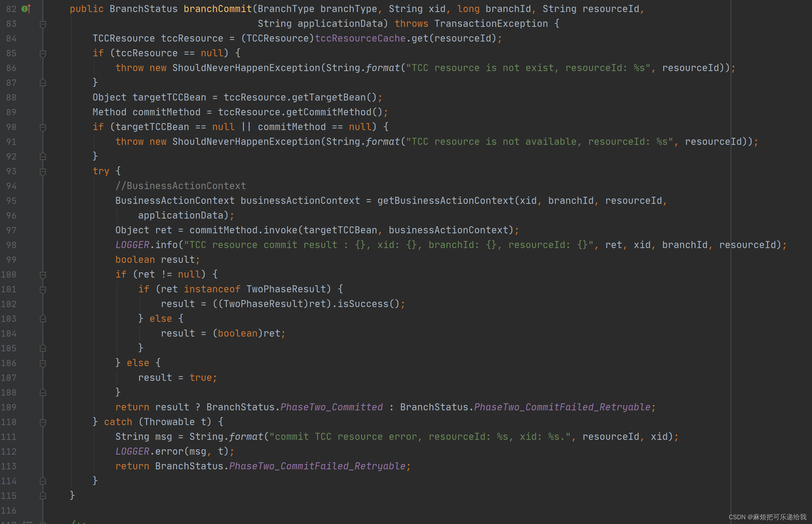This screenshot has height=524, width=812.
Task: Click the "commit TCC resource error" string
Action: (x=420, y=437)
